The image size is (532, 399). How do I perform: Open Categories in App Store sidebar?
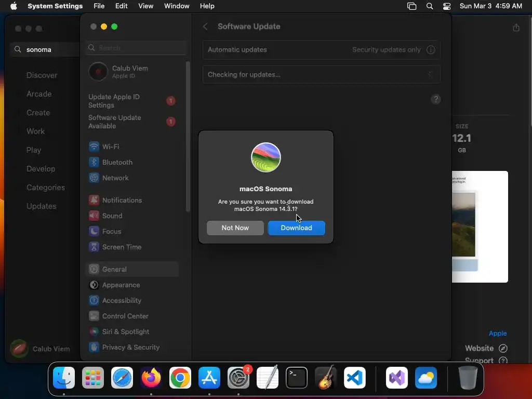(x=46, y=187)
